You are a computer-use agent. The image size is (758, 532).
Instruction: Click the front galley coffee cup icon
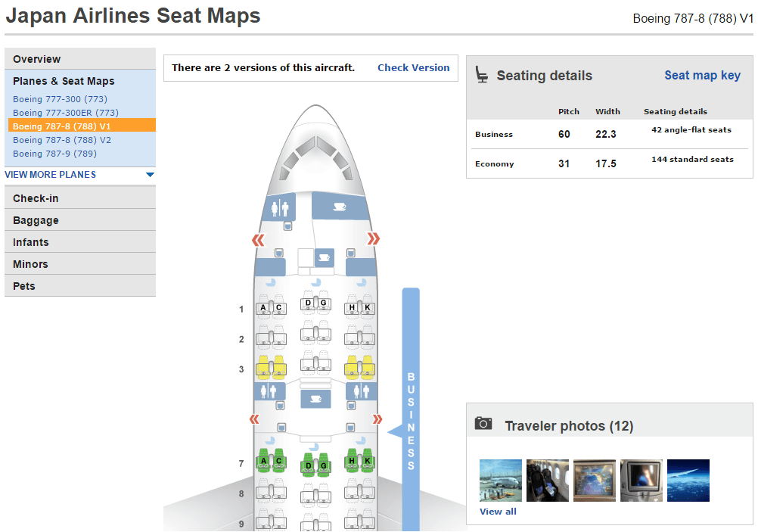(340, 207)
